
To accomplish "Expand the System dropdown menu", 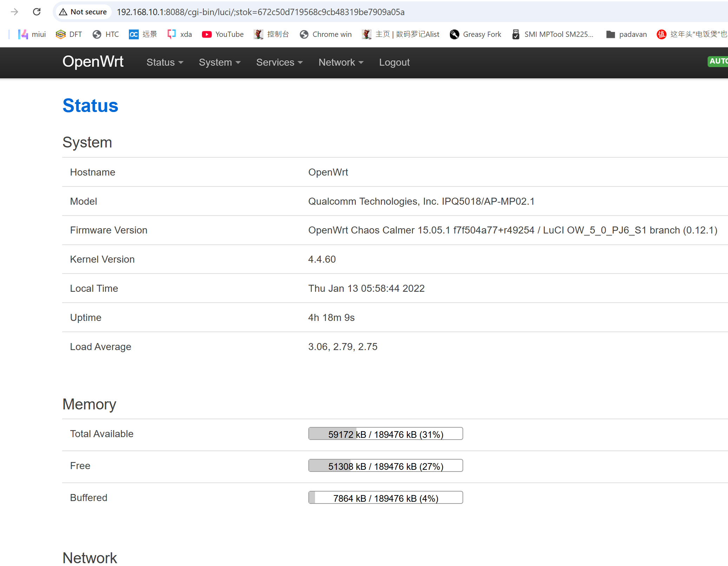I will point(219,62).
